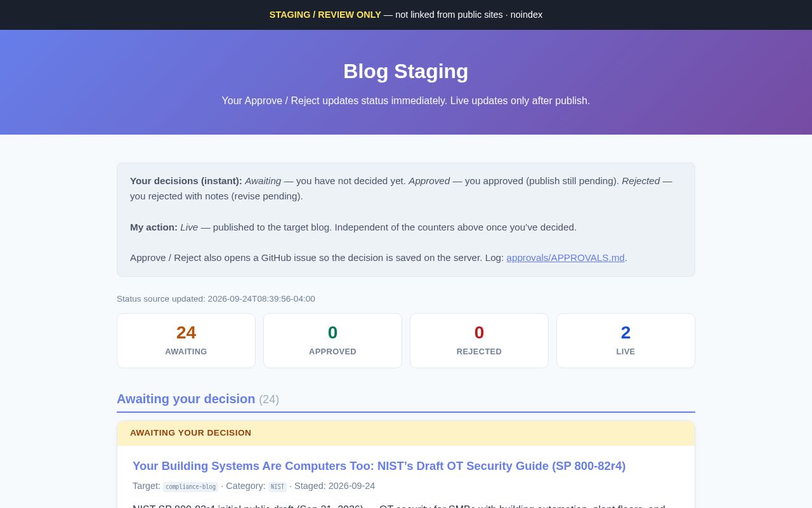Click the Approved count card
This screenshot has height=508, width=812.
[332, 340]
